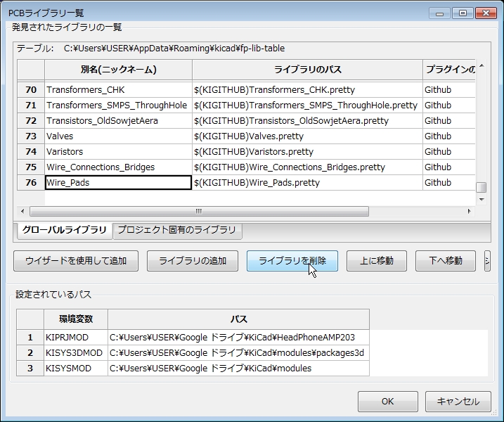Select path $(KIGITHUB)Wire_Pads.pretty cell
Screen dimensions: 504x422
click(x=307, y=182)
